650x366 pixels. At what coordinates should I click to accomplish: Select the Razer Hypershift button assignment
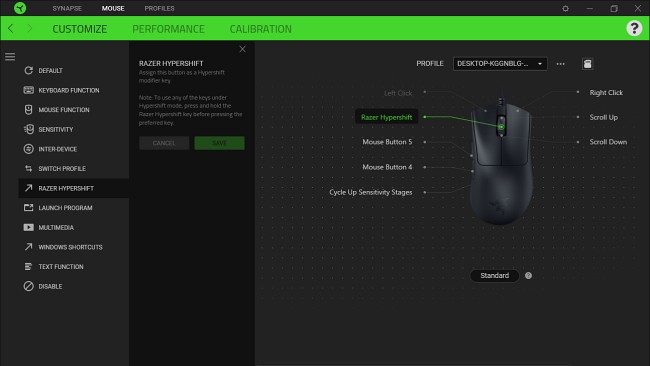point(386,117)
